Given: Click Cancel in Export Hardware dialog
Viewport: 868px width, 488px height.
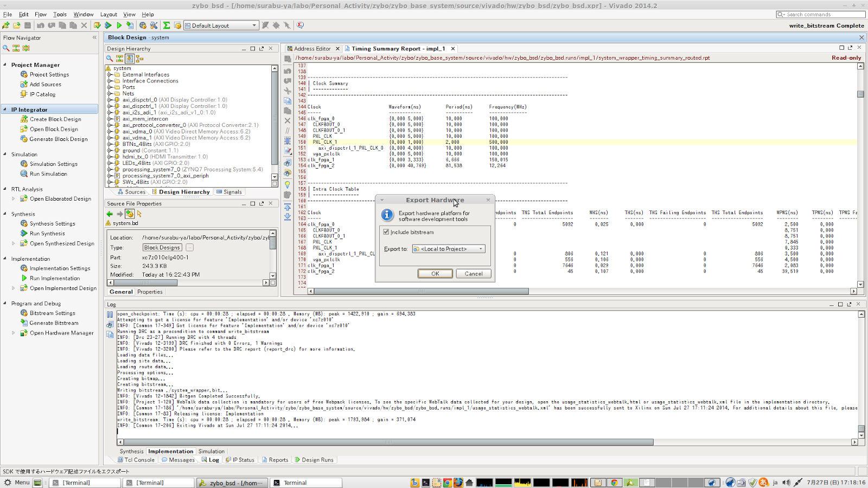Looking at the screenshot, I should pos(474,274).
